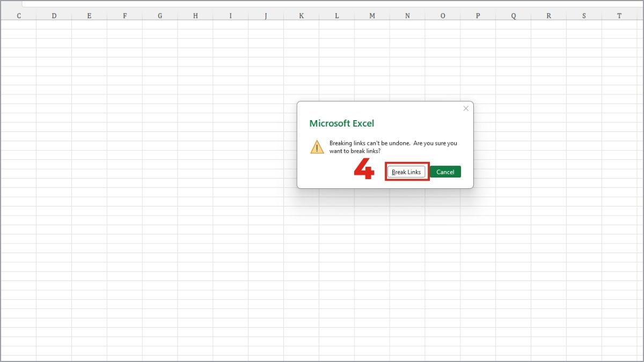Select column R header
The height and width of the screenshot is (362, 644).
tap(549, 16)
